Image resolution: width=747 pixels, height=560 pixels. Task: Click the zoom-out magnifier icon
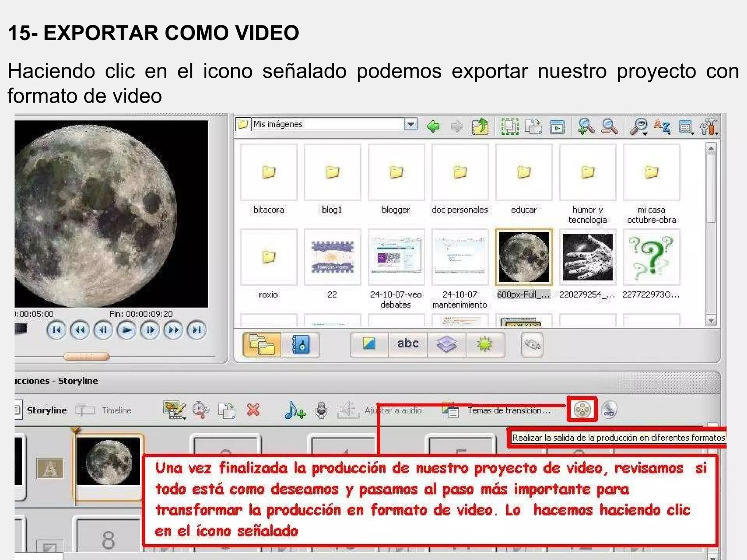click(609, 127)
